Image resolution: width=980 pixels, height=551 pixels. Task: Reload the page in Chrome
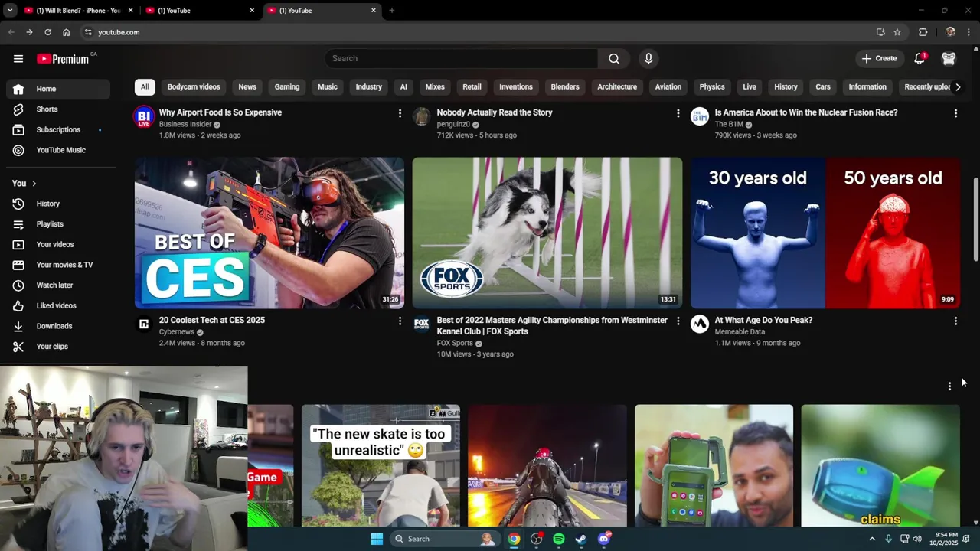pos(47,32)
